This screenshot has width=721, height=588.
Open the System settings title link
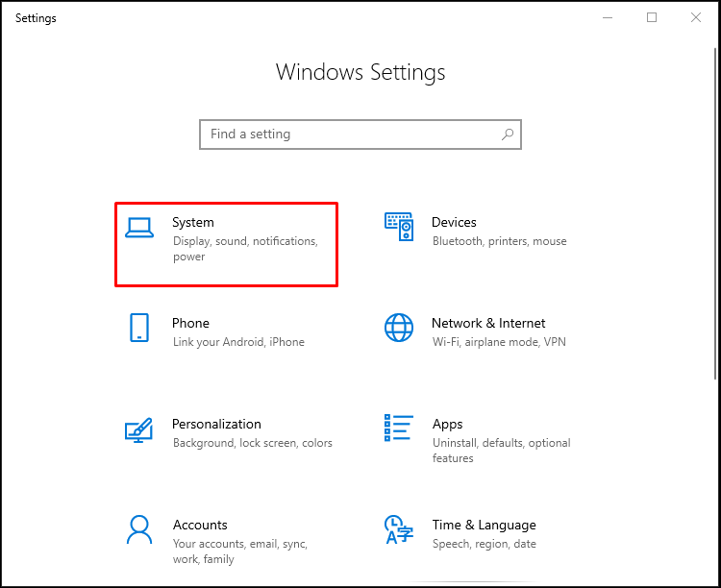click(193, 222)
